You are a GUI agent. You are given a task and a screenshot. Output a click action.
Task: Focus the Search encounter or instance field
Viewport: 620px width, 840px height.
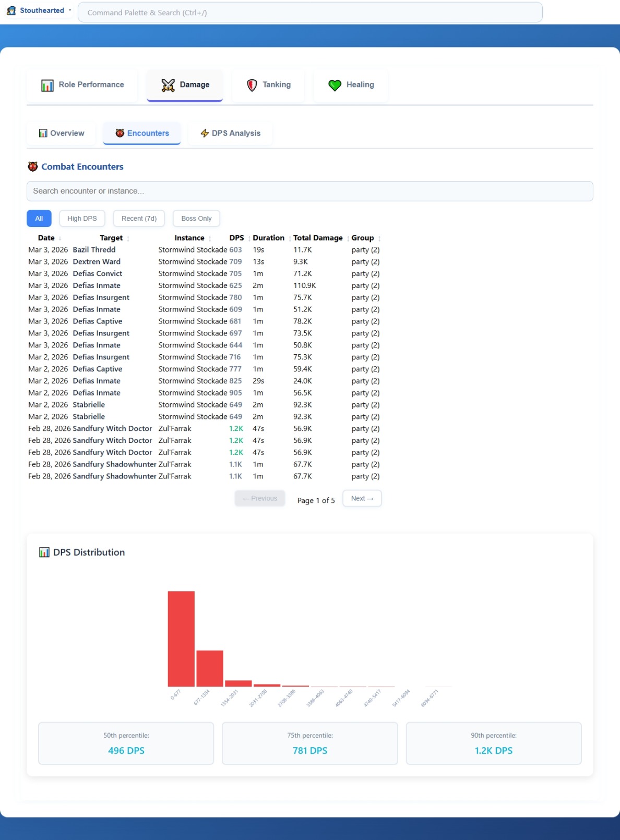tap(309, 191)
